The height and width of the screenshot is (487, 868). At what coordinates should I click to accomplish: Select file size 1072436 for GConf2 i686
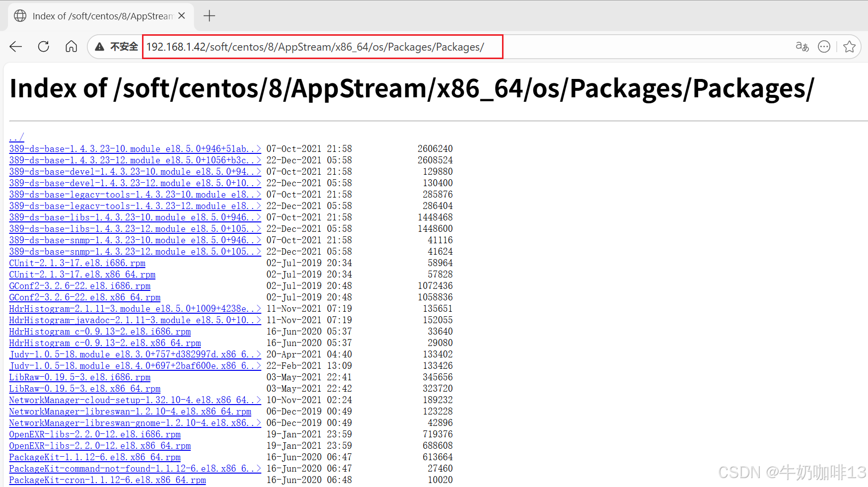435,286
